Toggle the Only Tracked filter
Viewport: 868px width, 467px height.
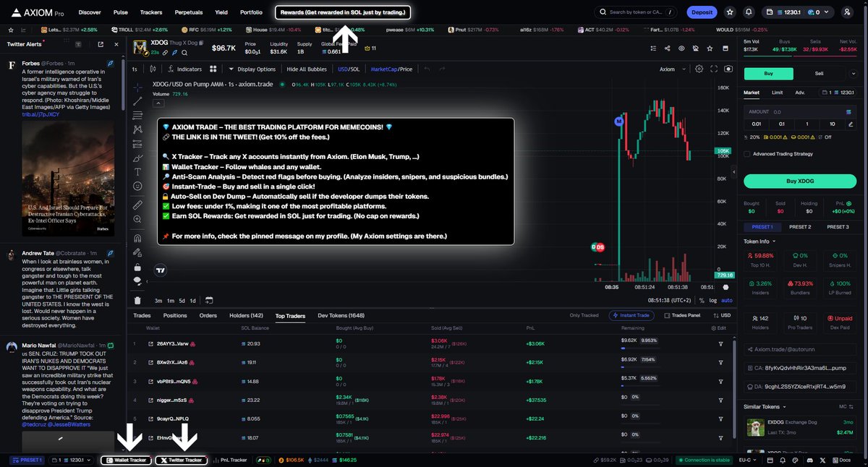[x=584, y=315]
